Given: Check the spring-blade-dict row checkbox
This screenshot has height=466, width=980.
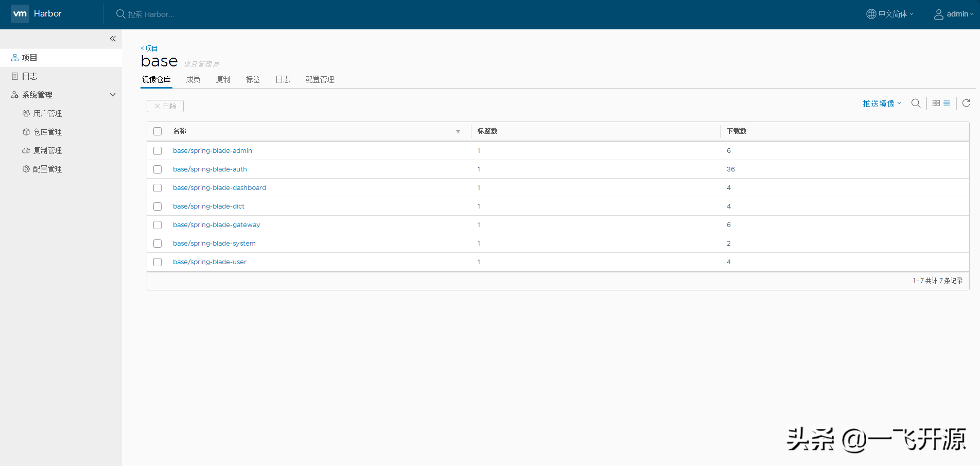Looking at the screenshot, I should (x=157, y=206).
